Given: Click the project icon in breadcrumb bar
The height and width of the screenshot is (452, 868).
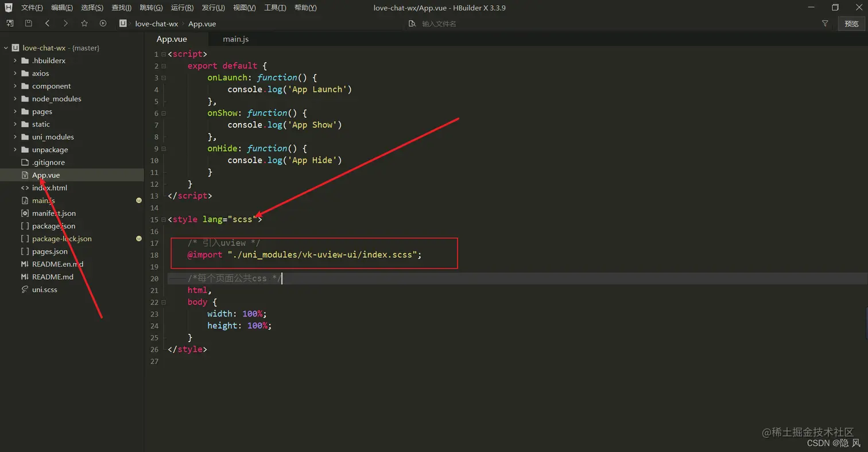Looking at the screenshot, I should (123, 24).
